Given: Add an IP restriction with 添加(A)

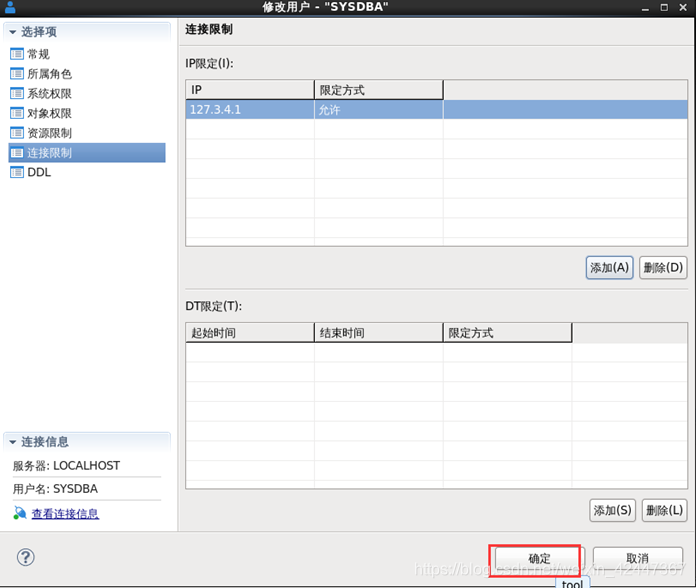Looking at the screenshot, I should click(x=609, y=268).
